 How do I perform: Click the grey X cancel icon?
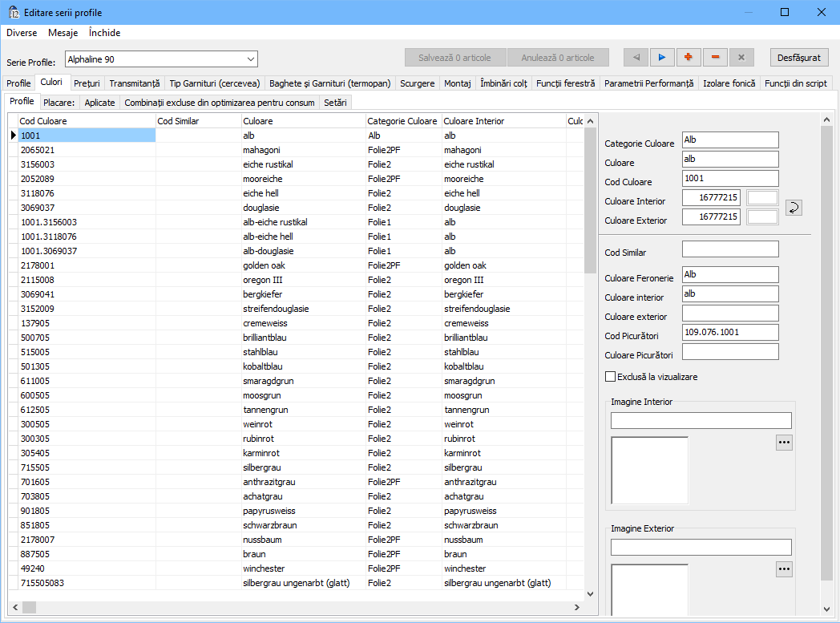pyautogui.click(x=741, y=58)
